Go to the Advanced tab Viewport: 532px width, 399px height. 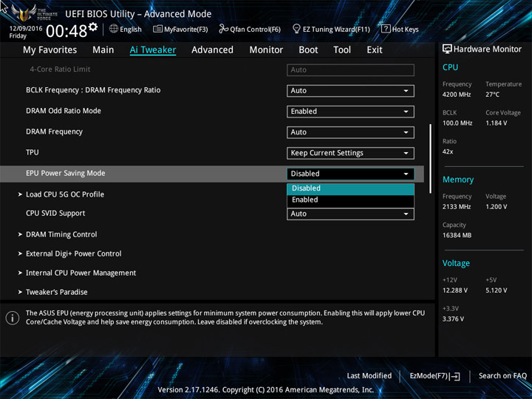[212, 50]
